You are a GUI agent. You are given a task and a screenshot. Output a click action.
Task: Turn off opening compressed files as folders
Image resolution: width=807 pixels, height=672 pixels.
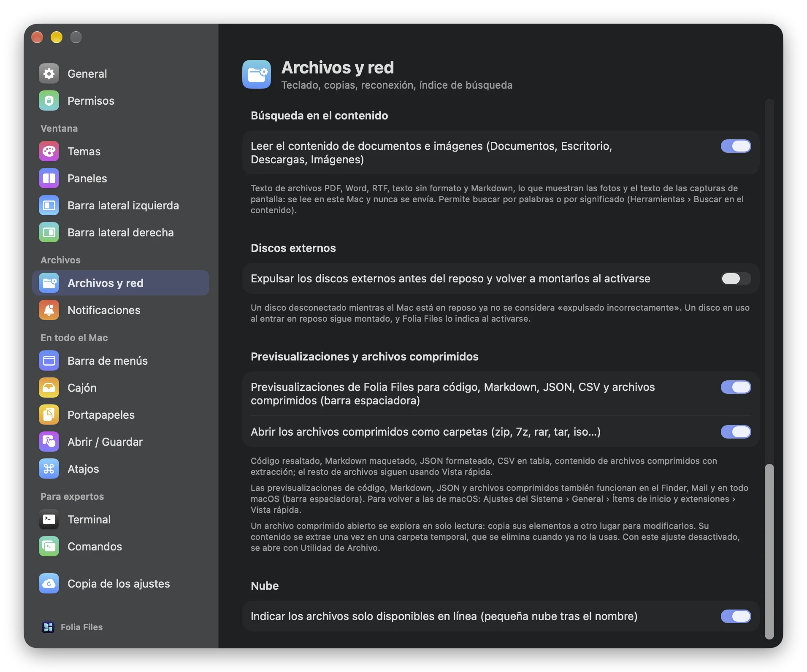pos(736,432)
